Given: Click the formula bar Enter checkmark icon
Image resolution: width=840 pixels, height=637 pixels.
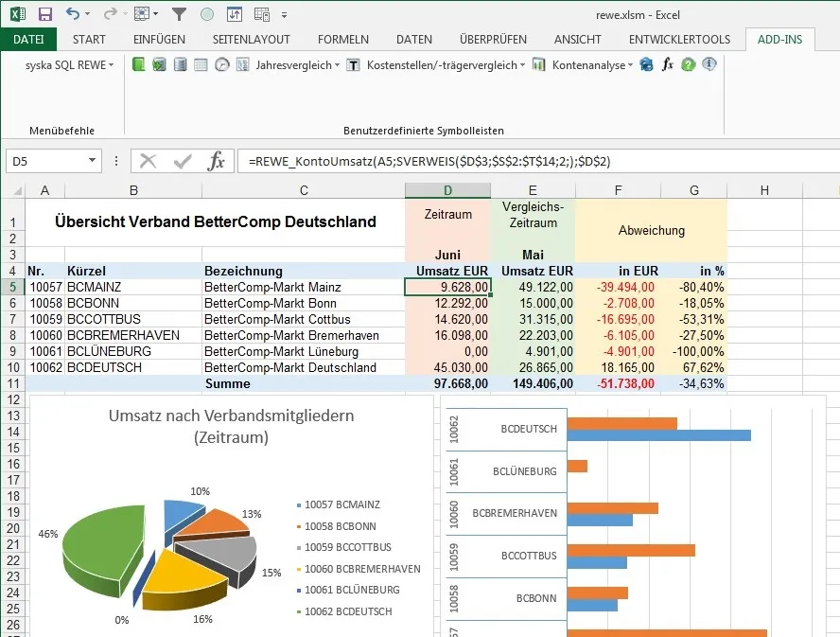Looking at the screenshot, I should 183,161.
